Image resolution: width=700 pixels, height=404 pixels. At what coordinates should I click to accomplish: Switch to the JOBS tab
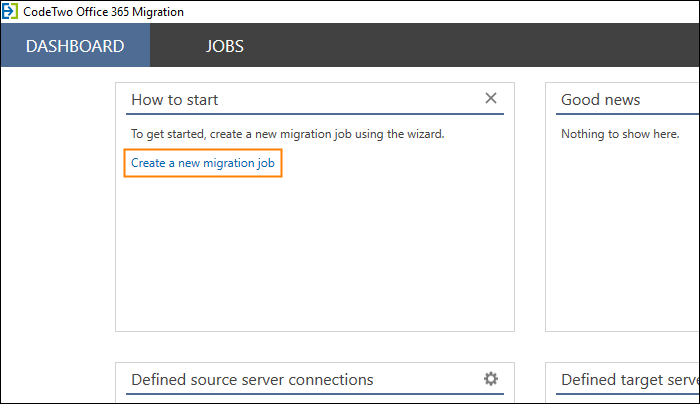(225, 46)
